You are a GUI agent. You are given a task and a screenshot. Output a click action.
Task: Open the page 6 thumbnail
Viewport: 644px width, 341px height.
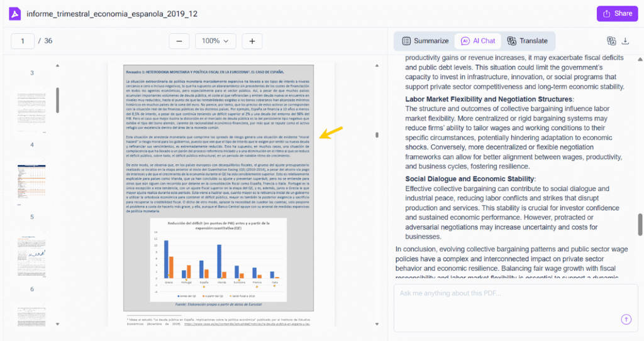tap(32, 254)
